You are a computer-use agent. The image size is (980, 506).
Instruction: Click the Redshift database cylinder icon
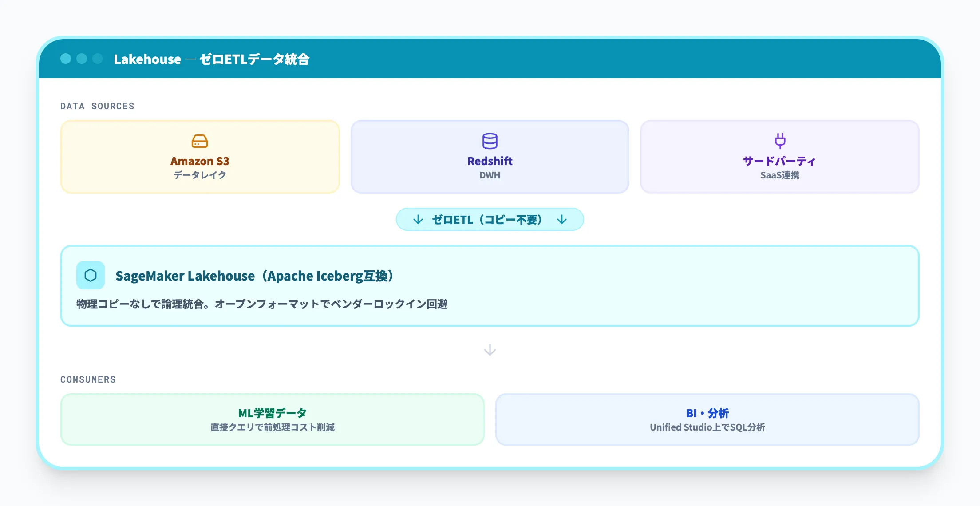[490, 141]
